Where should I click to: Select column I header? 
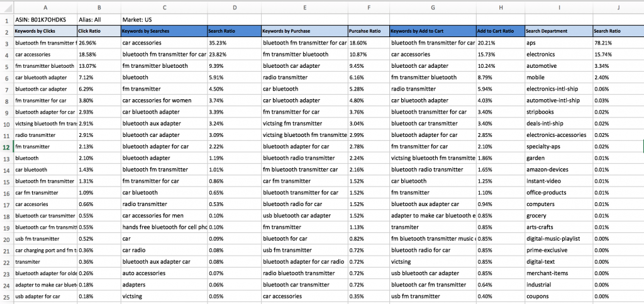[x=559, y=8]
